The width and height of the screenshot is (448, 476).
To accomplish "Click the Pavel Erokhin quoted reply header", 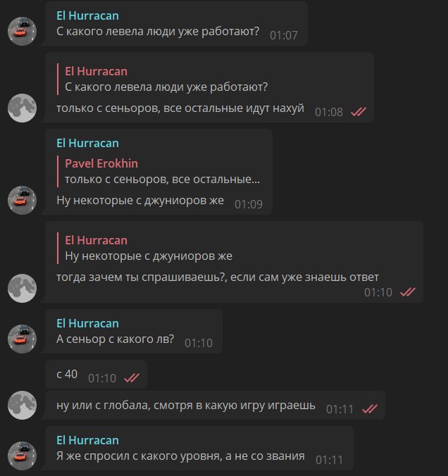I will [x=101, y=163].
